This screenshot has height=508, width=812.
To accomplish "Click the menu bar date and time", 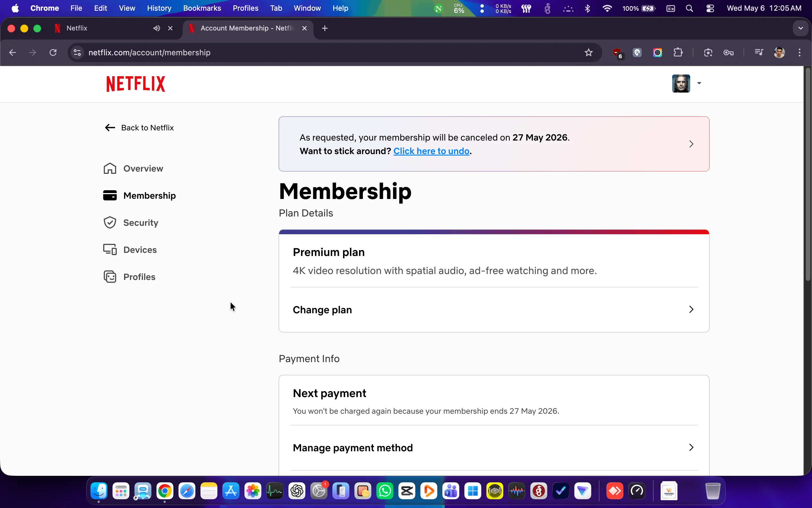I will (x=764, y=8).
